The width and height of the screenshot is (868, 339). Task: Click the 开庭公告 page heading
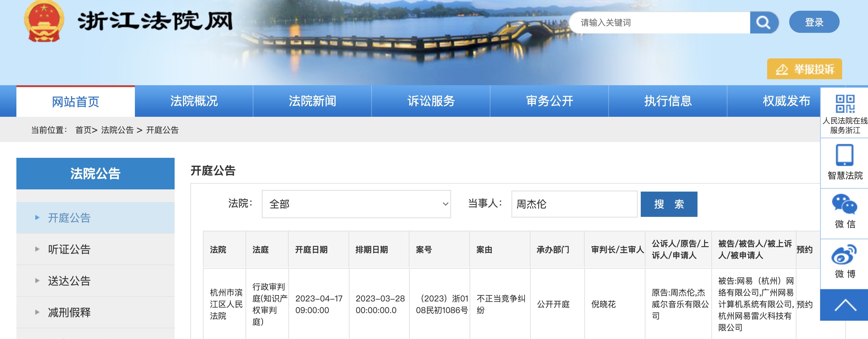tap(213, 171)
